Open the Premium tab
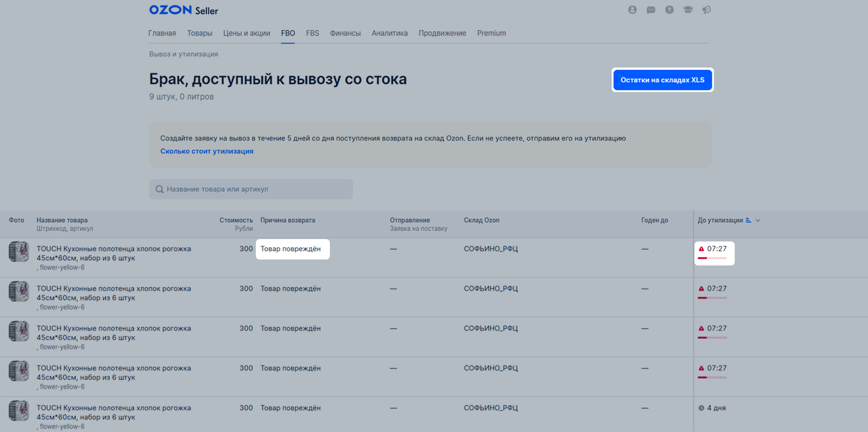The image size is (868, 432). click(x=491, y=33)
